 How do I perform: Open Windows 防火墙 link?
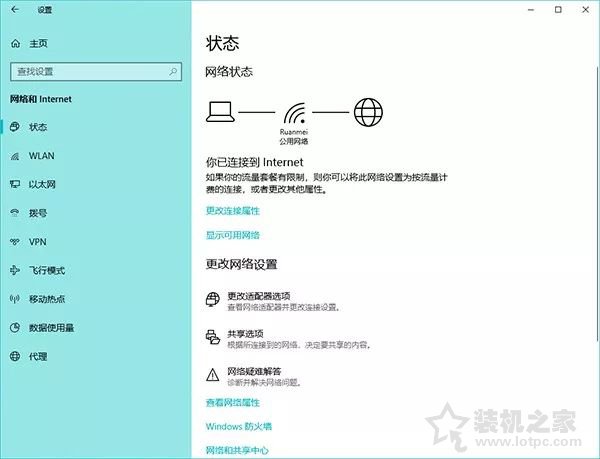tap(237, 427)
